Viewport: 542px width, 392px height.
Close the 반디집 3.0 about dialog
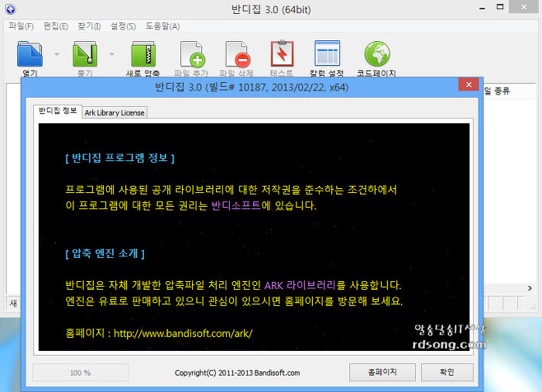468,87
